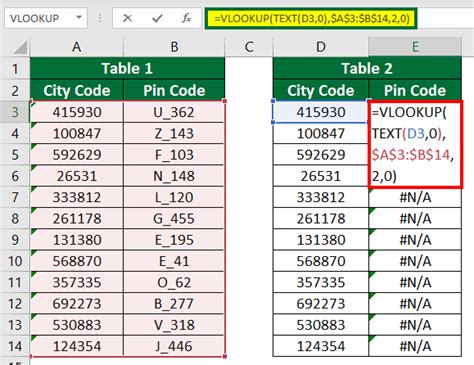Select cell containing E_41

pos(174,261)
